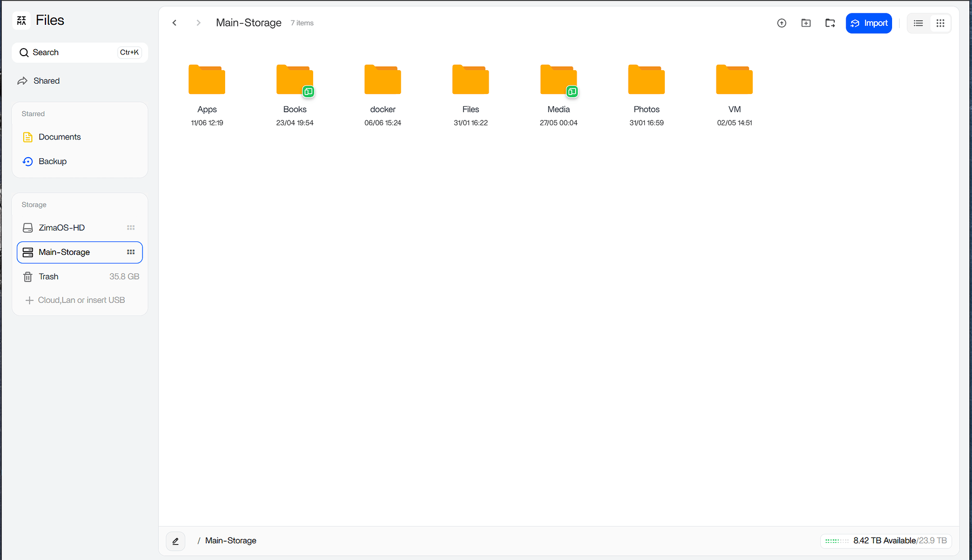Select Main-Storage in sidebar

(x=80, y=252)
